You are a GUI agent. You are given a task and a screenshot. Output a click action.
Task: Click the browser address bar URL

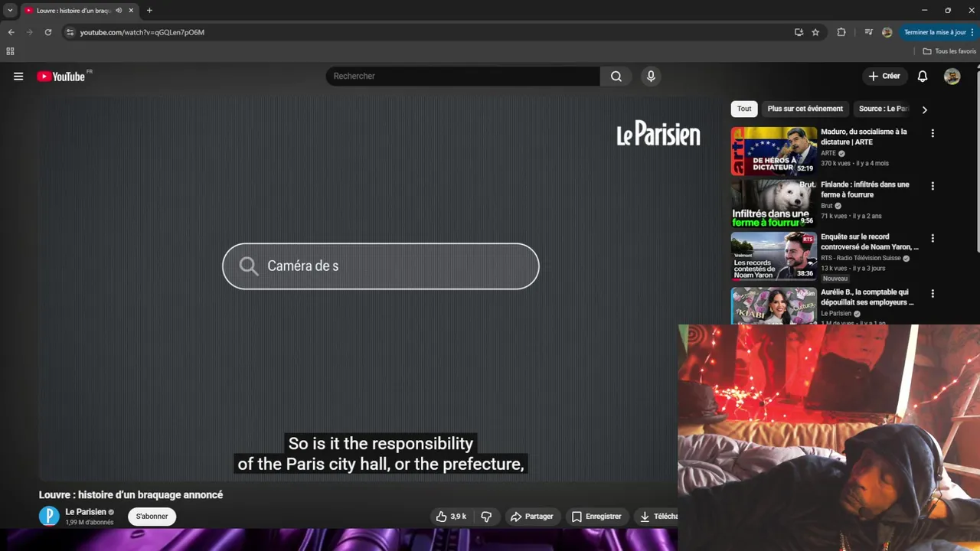click(x=142, y=32)
